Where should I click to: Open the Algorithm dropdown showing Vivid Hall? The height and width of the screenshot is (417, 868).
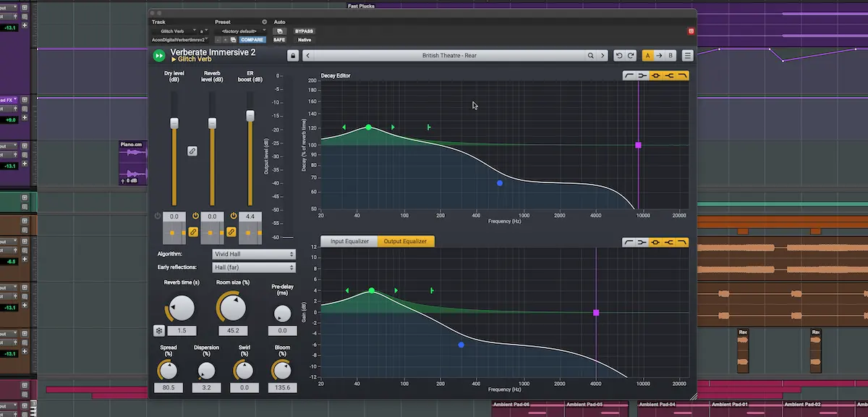pyautogui.click(x=253, y=255)
